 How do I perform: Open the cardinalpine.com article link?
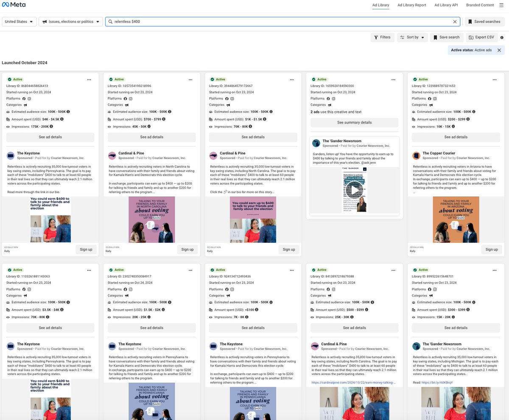(x=353, y=382)
